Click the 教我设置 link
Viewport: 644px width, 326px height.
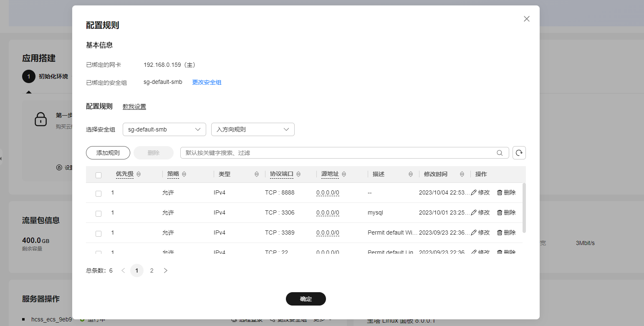point(134,106)
